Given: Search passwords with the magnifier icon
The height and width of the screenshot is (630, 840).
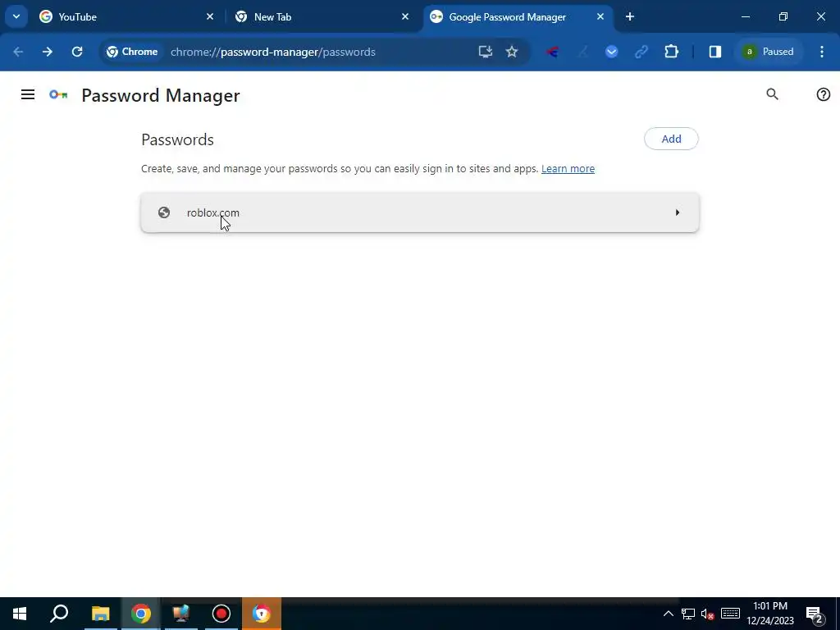Looking at the screenshot, I should (772, 94).
